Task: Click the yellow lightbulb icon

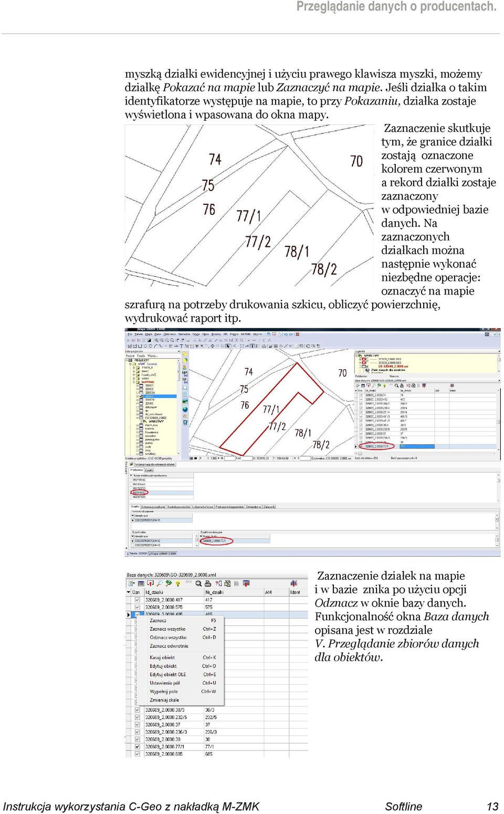Action: [x=178, y=583]
